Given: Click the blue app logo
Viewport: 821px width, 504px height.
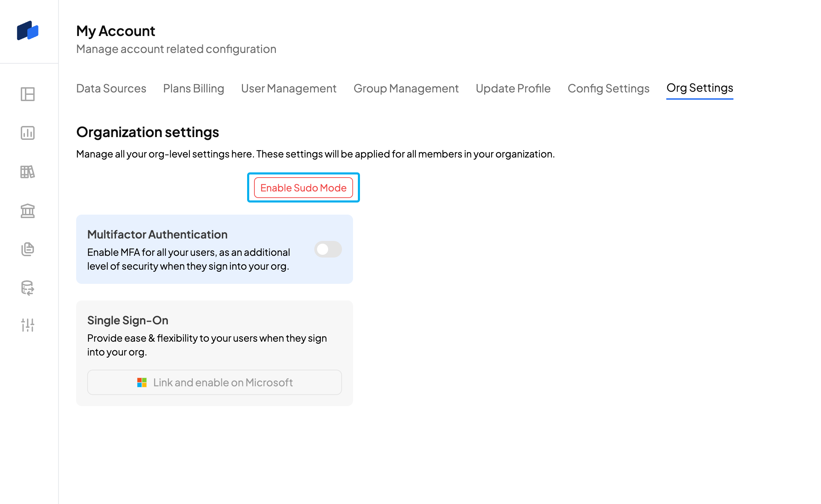Looking at the screenshot, I should (x=28, y=31).
